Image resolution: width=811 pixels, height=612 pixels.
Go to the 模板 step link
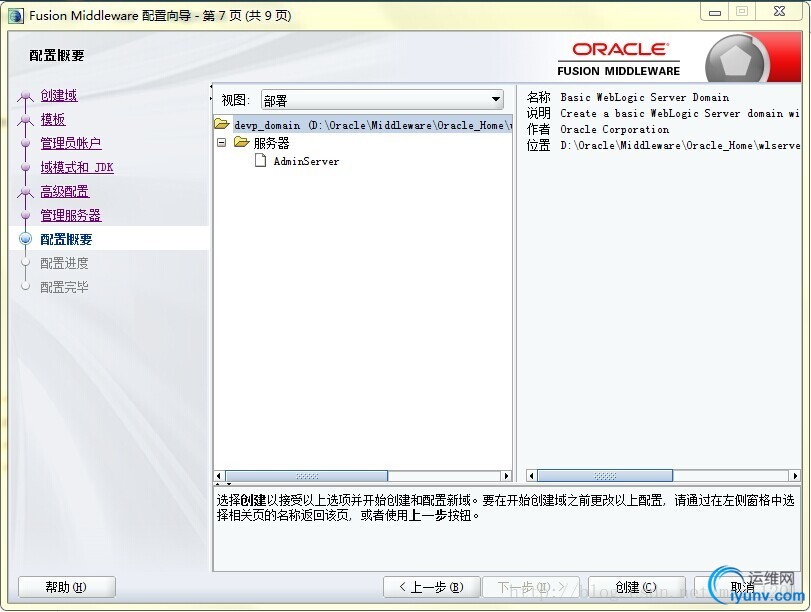click(x=53, y=120)
